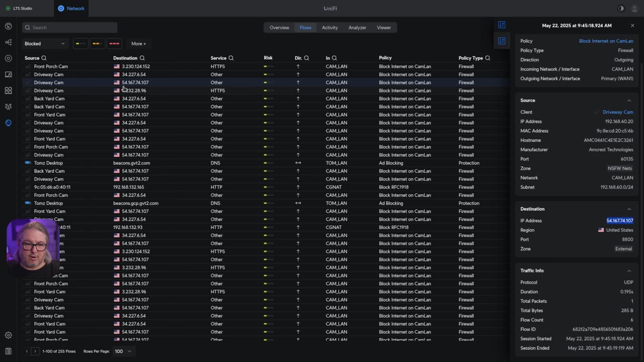Viewport: 644px width, 362px height.
Task: Toggle the dark/light theme icon
Action: point(621,9)
